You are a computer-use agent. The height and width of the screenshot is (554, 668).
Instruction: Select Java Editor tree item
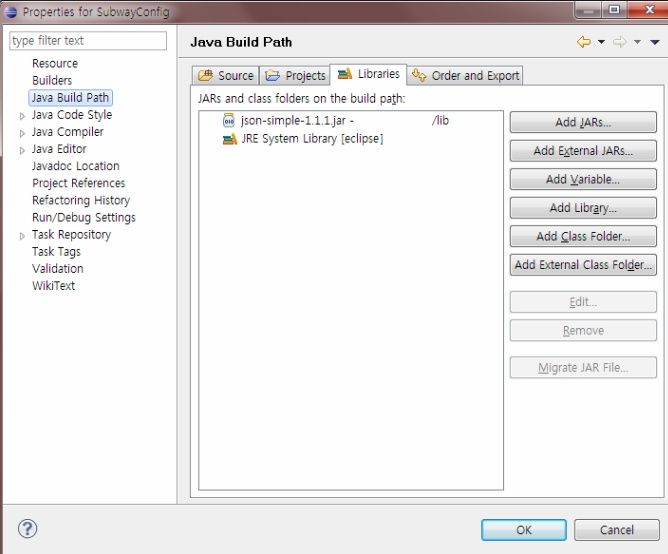pos(59,149)
